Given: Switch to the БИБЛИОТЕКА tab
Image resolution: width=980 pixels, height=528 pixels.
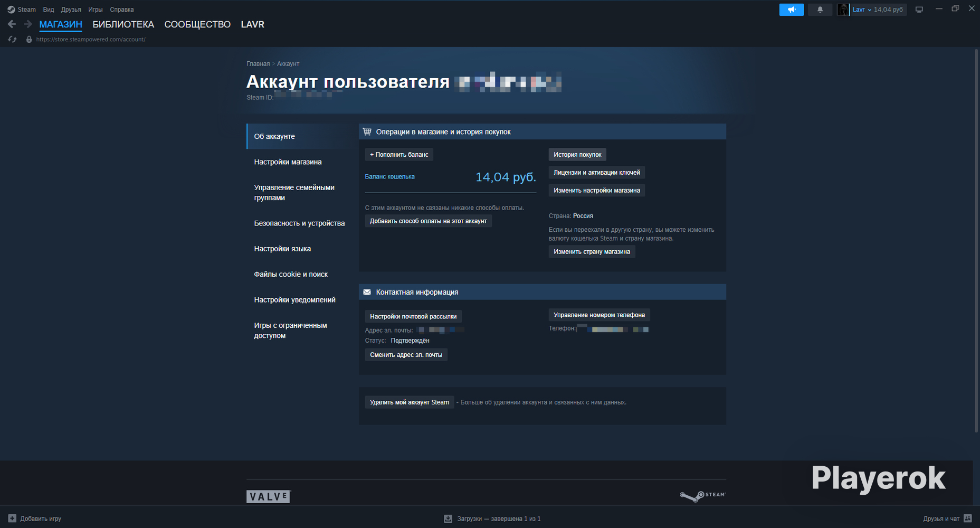Looking at the screenshot, I should 123,24.
